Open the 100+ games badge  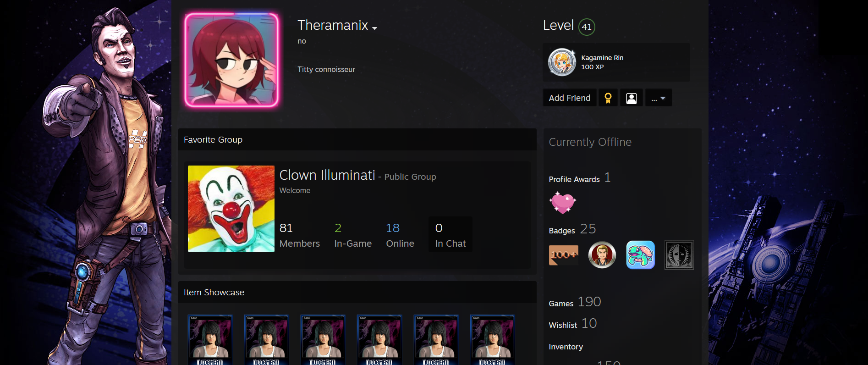tap(564, 255)
